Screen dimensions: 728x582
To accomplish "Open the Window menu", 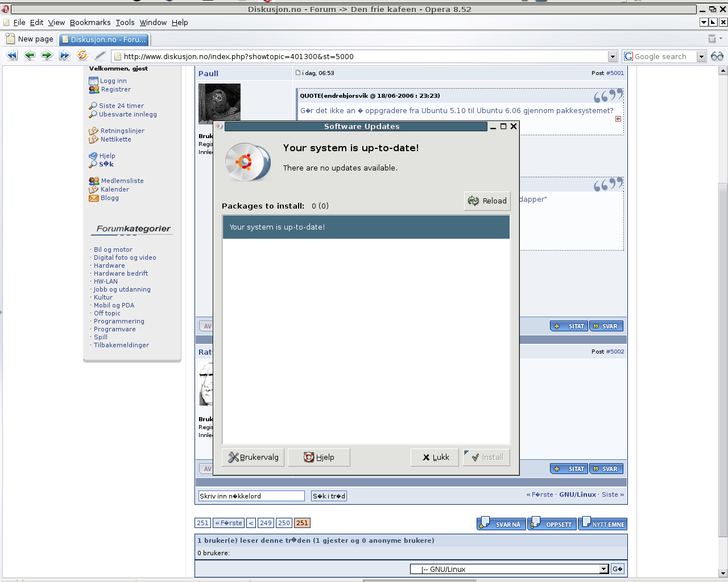I will (153, 22).
